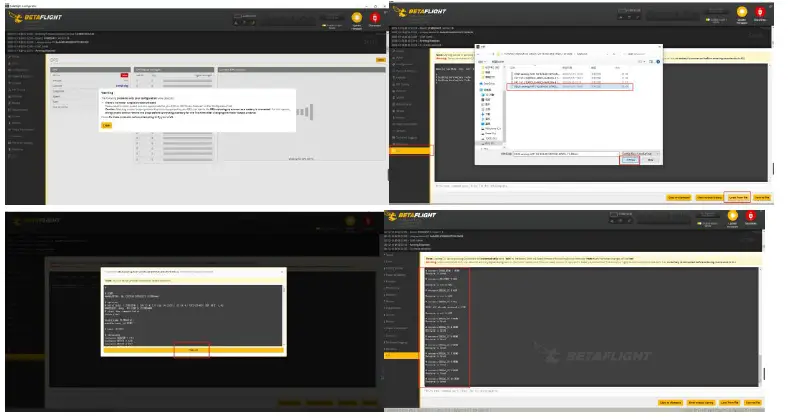Click Save to file button in the top-right window
Image resolution: width=797 pixels, height=419 pixels.
762,197
